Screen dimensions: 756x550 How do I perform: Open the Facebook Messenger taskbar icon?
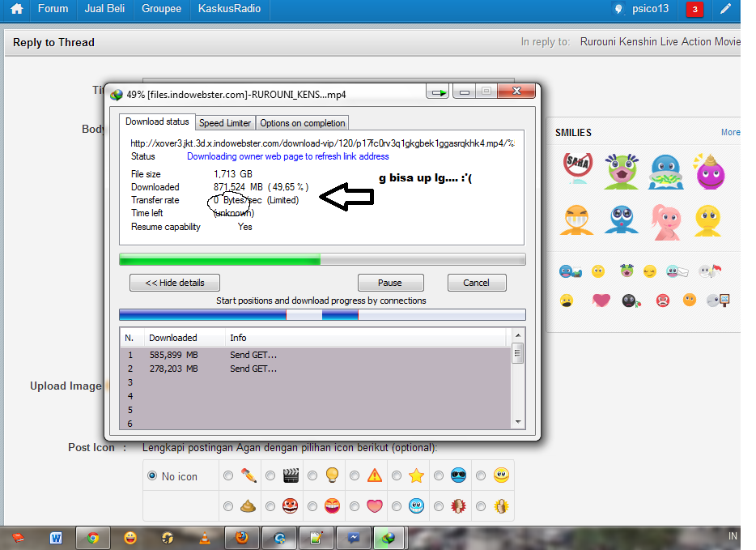354,538
